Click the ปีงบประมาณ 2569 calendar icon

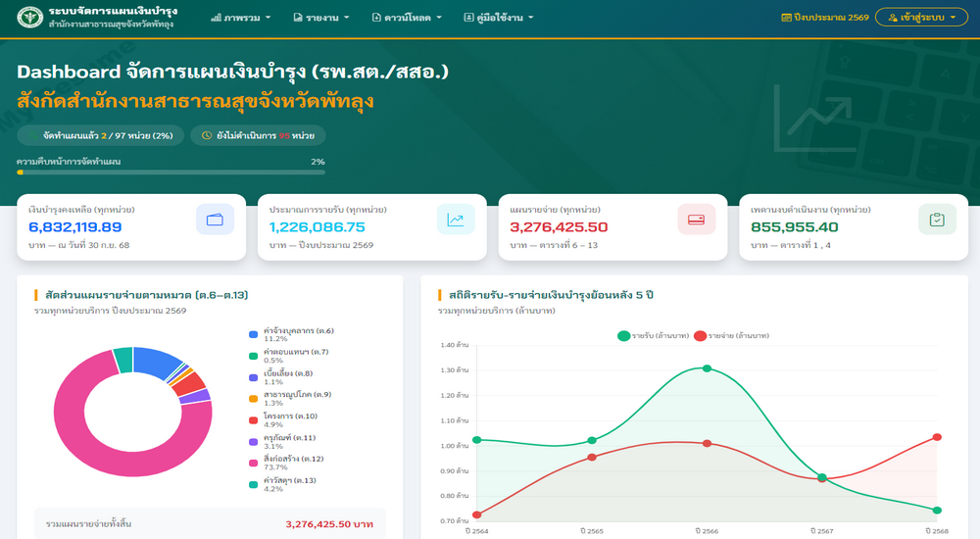coord(786,18)
